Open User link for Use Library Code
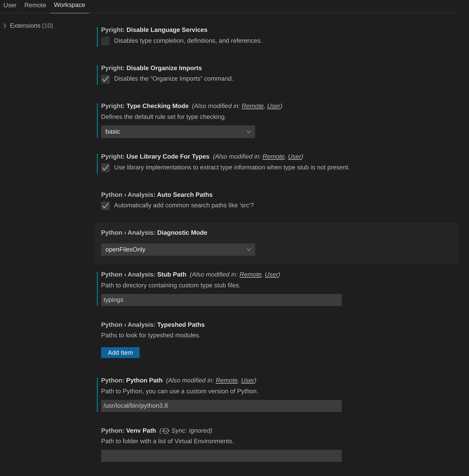Image resolution: width=469 pixels, height=476 pixels. click(295, 156)
